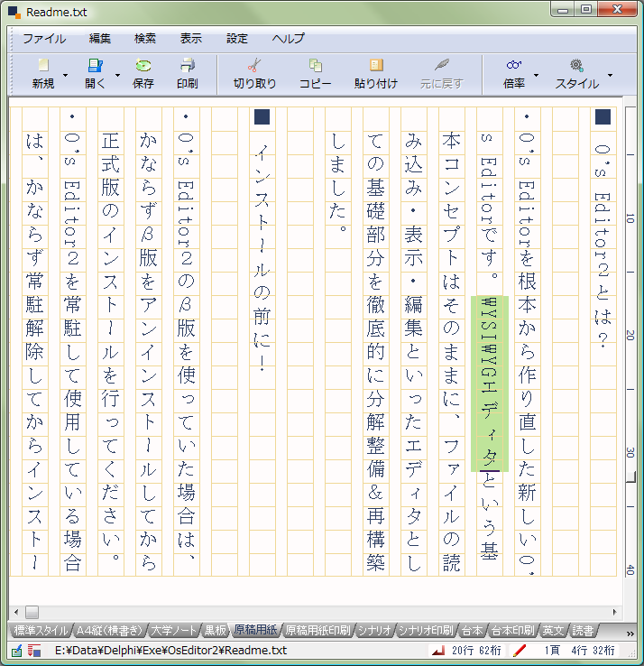Select the 原稿用紙 tab

pos(255,630)
